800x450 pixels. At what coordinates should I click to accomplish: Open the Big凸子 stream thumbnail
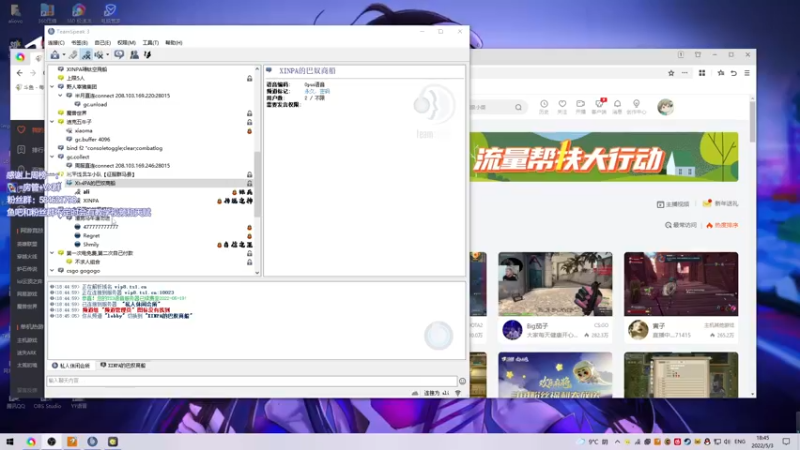point(555,284)
